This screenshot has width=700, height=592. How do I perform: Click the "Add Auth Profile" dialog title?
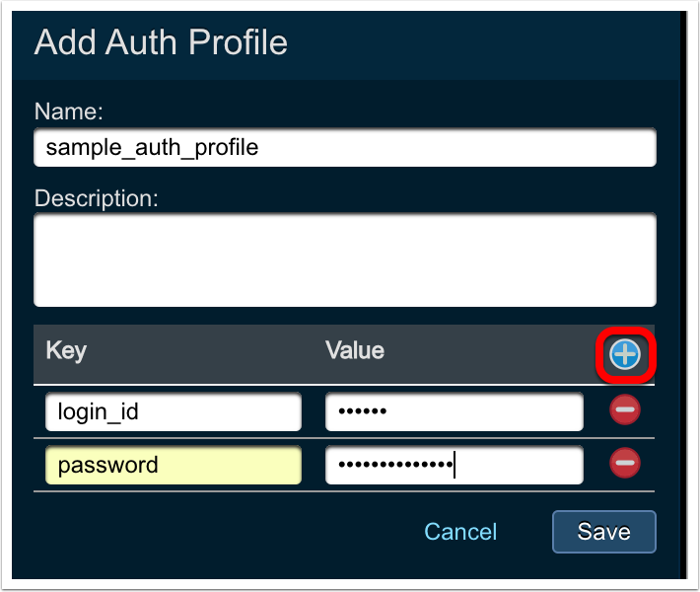(161, 43)
